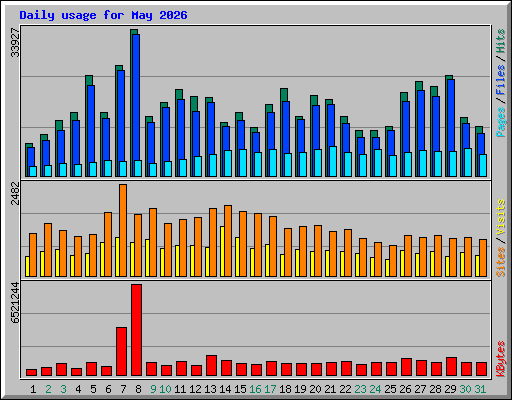Screen dimensions: 512x400
Task: Click the 'Sites' legend label
Action: point(501,262)
